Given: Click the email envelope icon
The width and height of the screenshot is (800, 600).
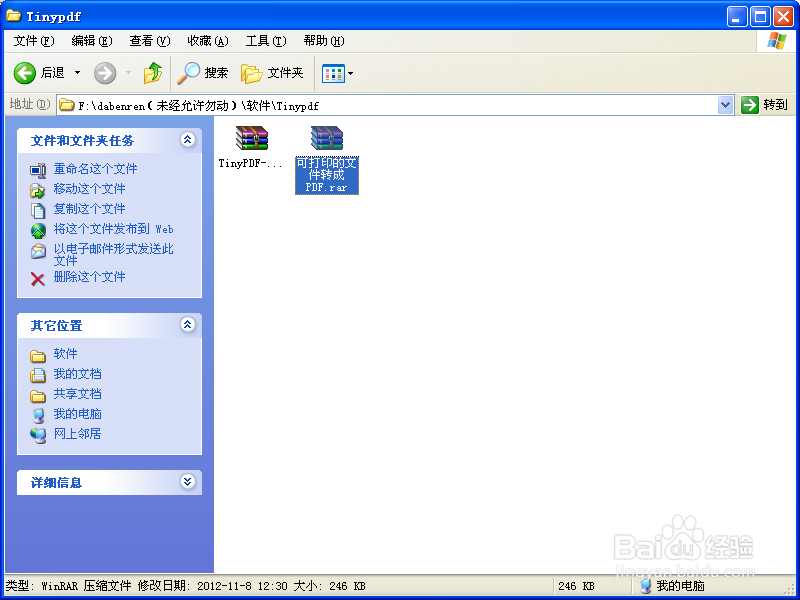Looking at the screenshot, I should pyautogui.click(x=38, y=252).
